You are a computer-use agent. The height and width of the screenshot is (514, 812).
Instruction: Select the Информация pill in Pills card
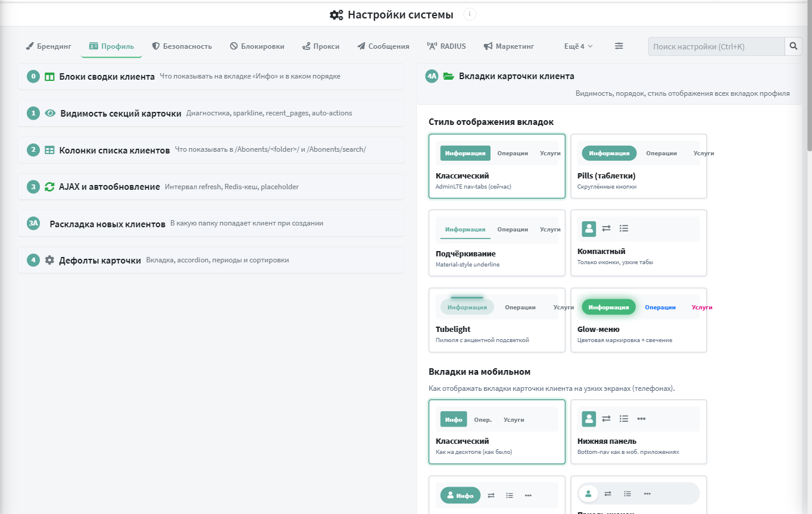pos(609,153)
